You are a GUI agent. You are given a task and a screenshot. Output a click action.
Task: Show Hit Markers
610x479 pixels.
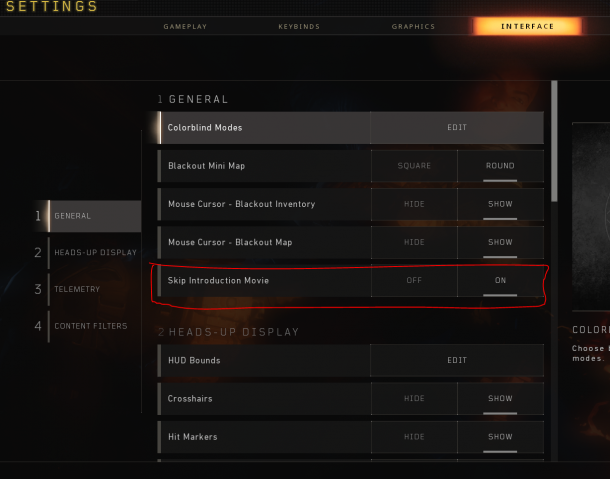tap(500, 437)
